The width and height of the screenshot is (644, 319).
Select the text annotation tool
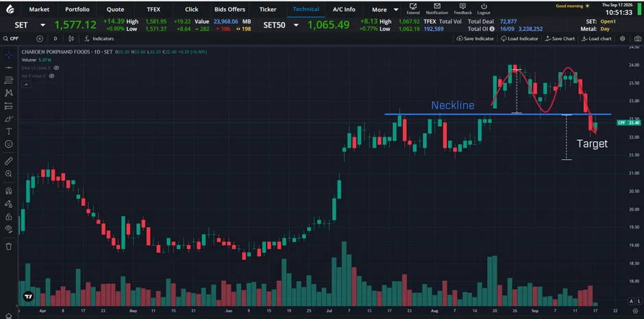tap(9, 132)
